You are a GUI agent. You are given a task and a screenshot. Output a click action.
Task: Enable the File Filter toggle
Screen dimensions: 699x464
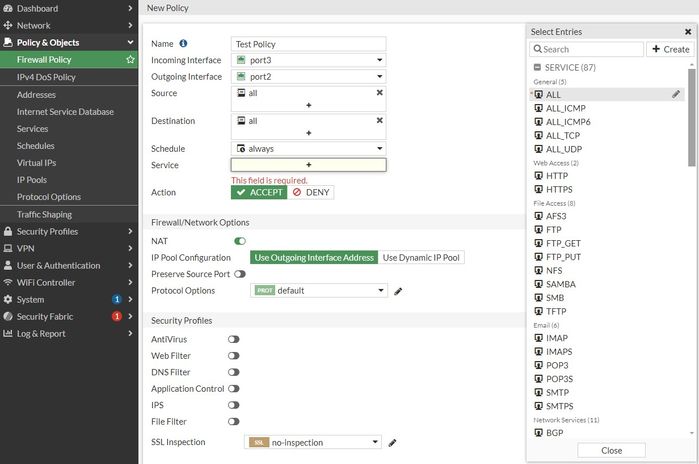point(234,422)
